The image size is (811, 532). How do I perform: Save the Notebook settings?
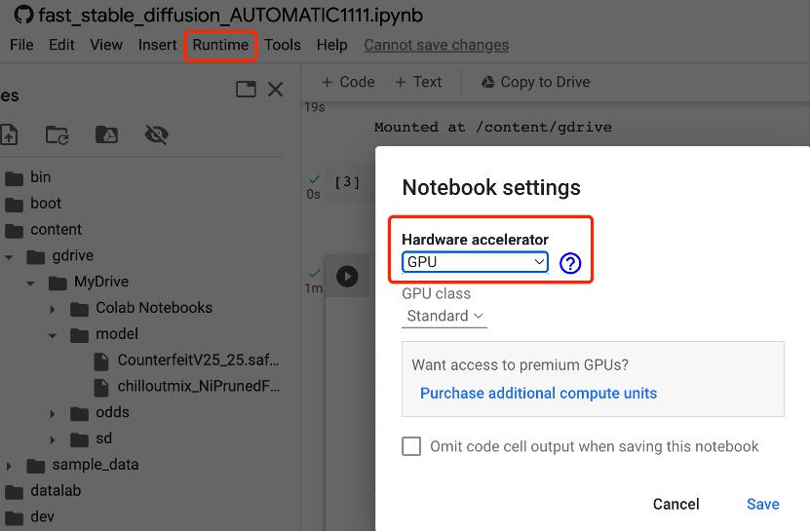(763, 504)
